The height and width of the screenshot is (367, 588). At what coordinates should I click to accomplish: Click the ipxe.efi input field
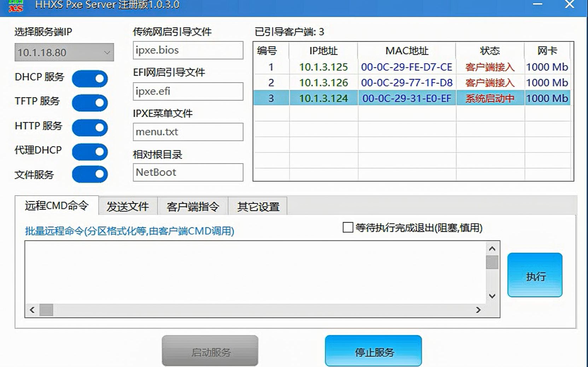tap(188, 91)
